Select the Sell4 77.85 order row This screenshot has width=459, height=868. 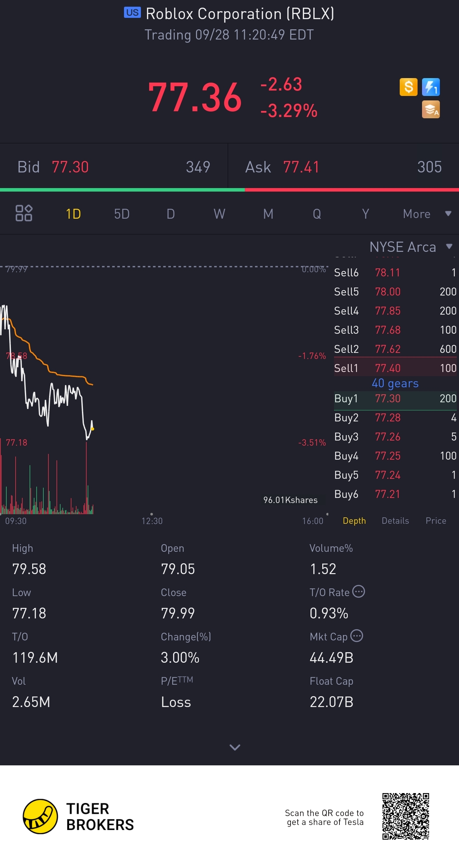(x=395, y=310)
